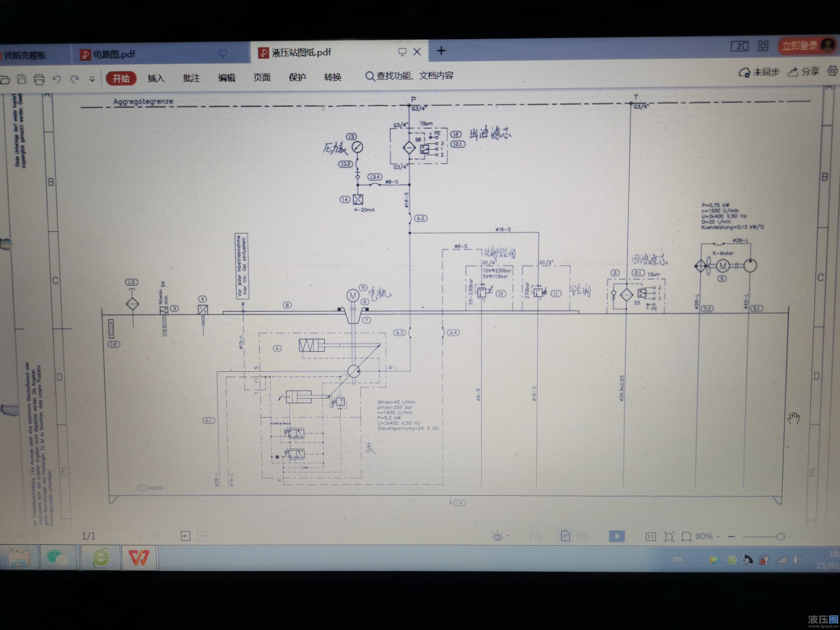Open a new tab with the plus button
The height and width of the screenshot is (630, 840).
pyautogui.click(x=441, y=50)
